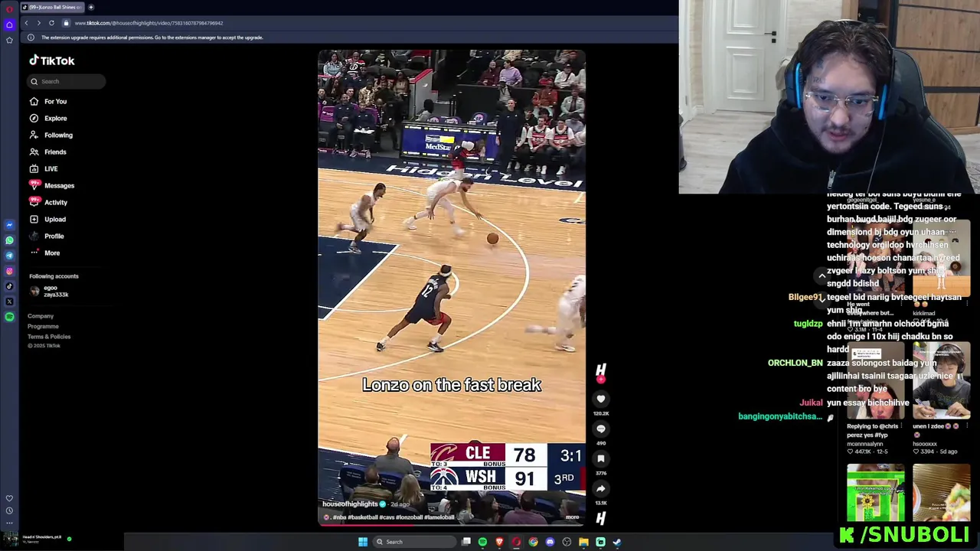The image size is (980, 551).
Task: Click the browser address bar URL
Action: [x=149, y=23]
